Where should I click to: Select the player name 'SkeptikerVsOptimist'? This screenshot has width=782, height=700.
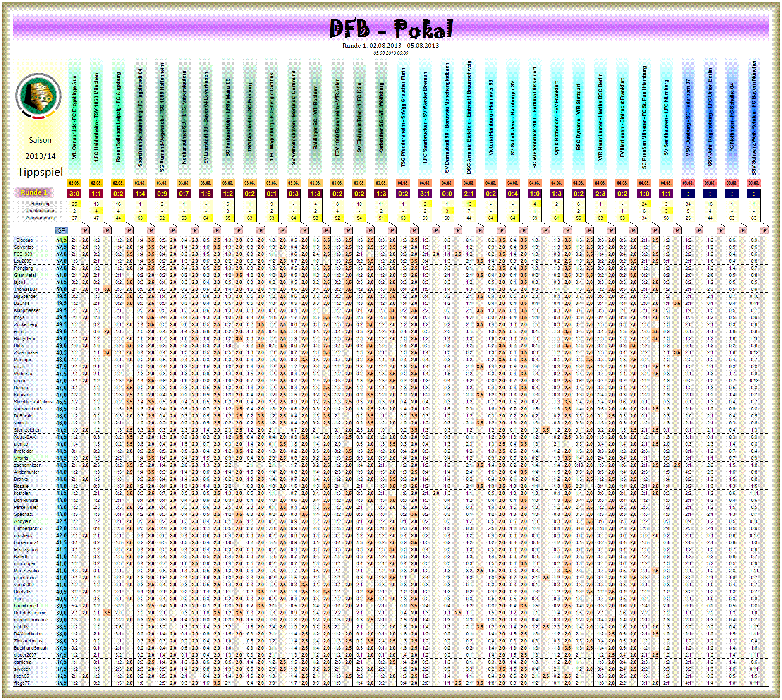(x=34, y=402)
